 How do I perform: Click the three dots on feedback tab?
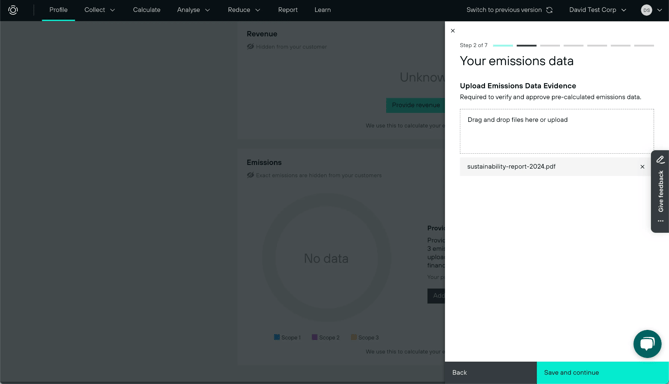click(x=660, y=221)
